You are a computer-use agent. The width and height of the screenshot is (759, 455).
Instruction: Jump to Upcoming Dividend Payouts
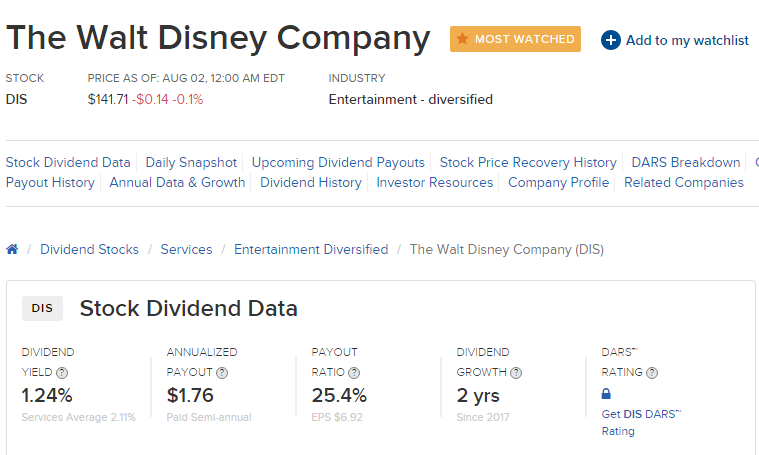coord(338,162)
